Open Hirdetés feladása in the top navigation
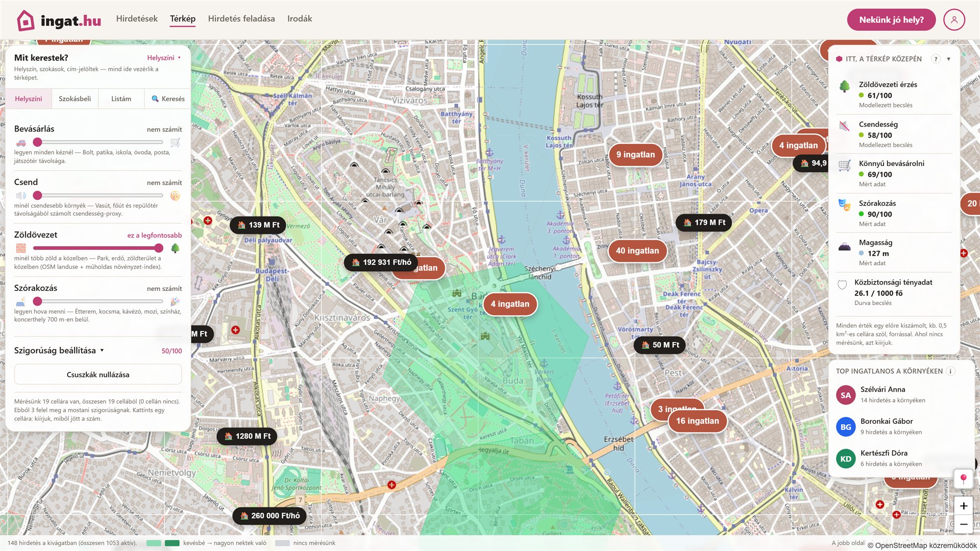 tap(241, 19)
